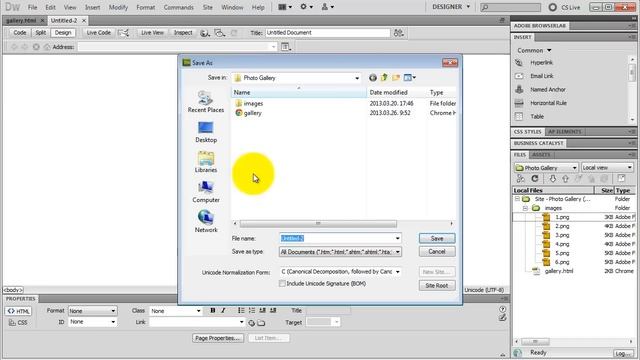Viewport: 640px width, 360px height.
Task: Click the connect to remote server icon
Action: [520, 179]
